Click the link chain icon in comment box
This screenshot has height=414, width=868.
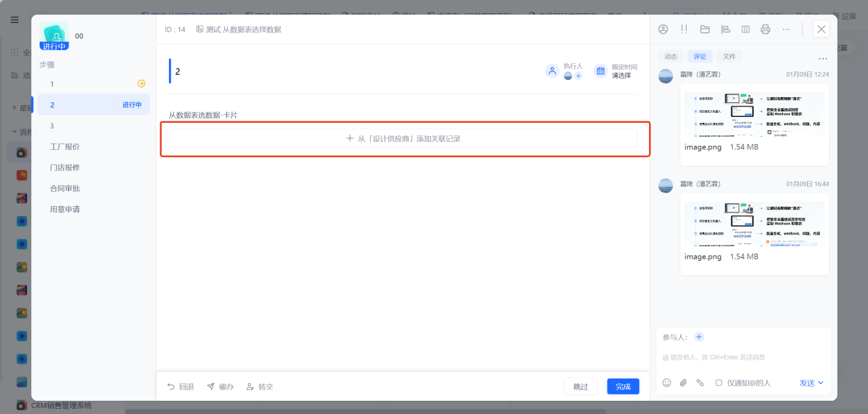click(700, 383)
